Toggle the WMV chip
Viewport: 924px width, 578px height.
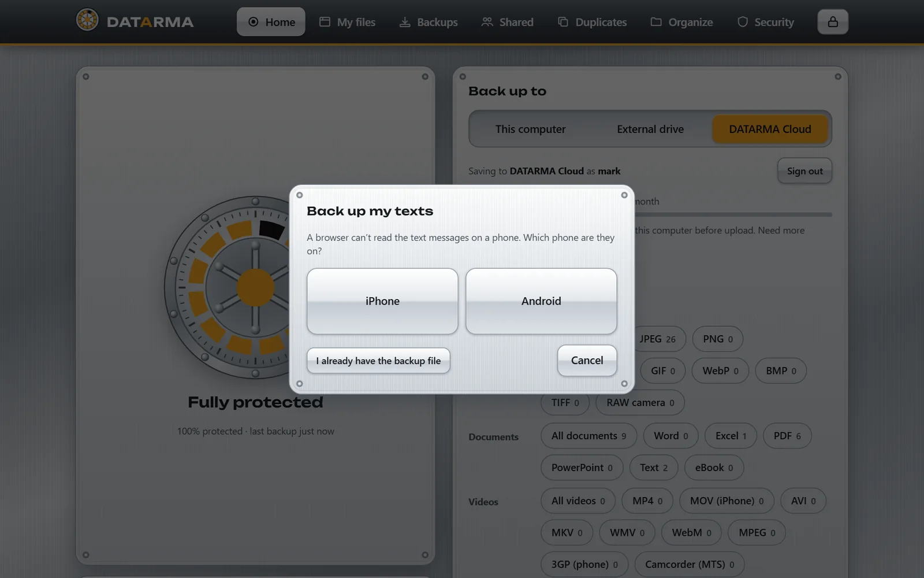(627, 532)
